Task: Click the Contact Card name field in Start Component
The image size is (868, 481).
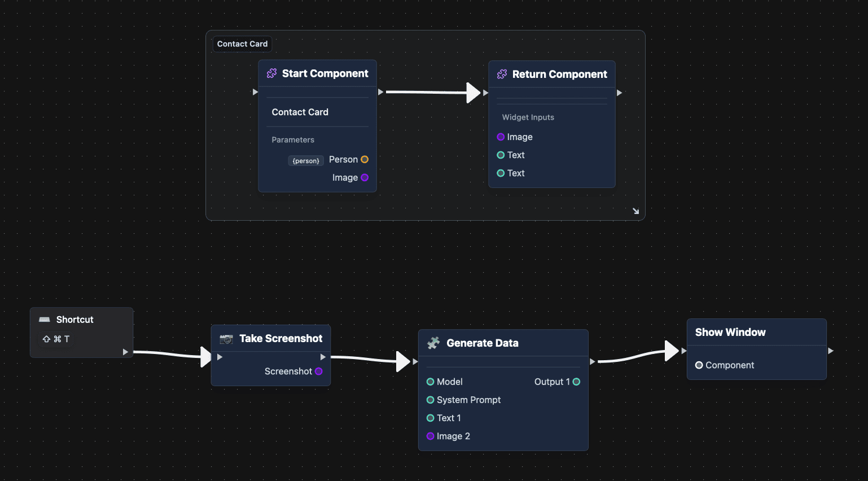Action: point(300,112)
